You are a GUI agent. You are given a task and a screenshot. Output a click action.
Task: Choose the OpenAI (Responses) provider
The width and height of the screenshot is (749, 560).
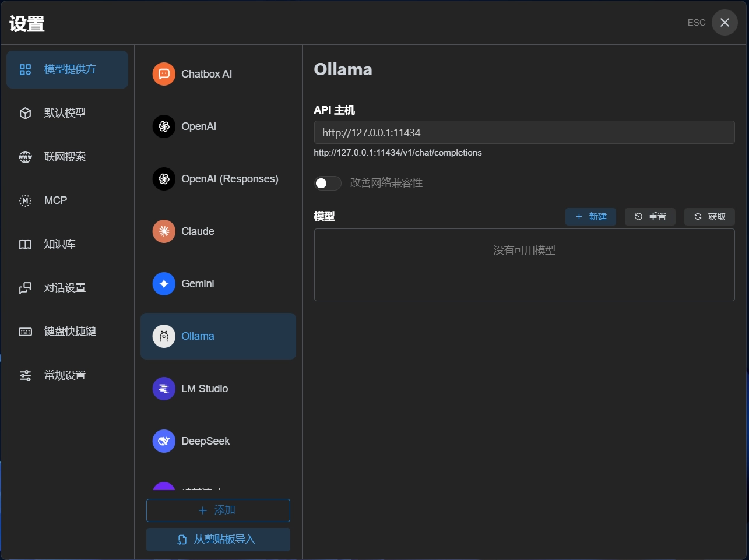218,179
